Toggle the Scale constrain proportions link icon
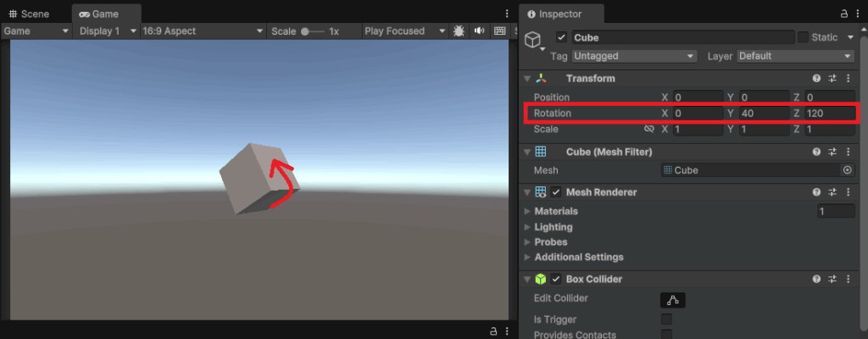868x339 pixels. (649, 129)
